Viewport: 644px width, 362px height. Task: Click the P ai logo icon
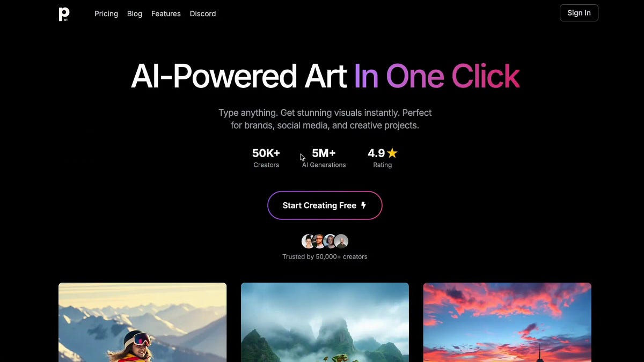pos(64,14)
